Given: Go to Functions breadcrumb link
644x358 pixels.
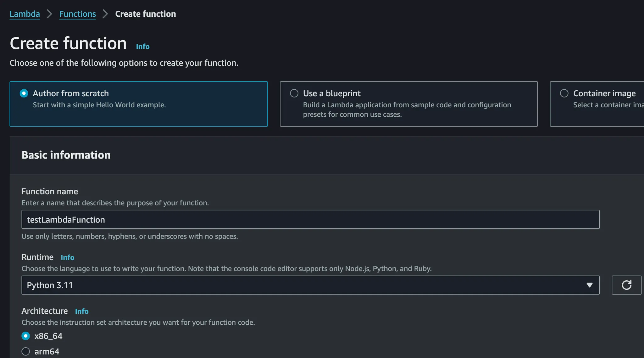Looking at the screenshot, I should coord(77,14).
